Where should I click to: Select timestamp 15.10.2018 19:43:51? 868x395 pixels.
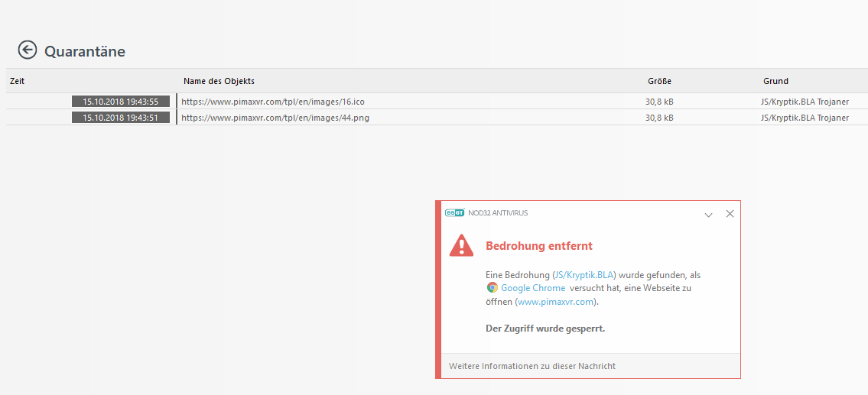coord(121,118)
